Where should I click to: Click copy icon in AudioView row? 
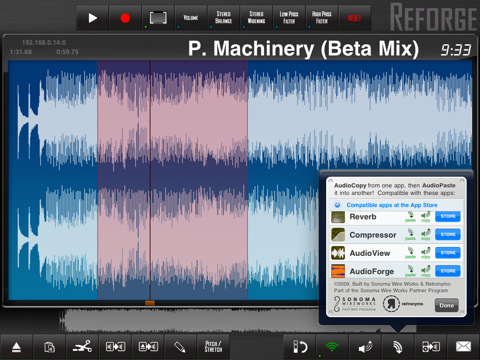(426, 253)
